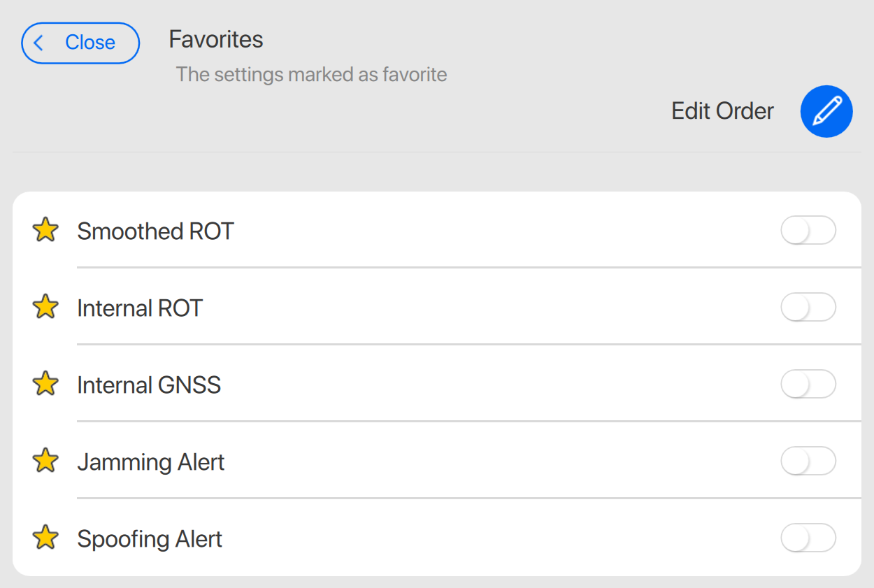Enable the Jamming Alert switch
Screen dimensions: 874x588
pos(808,461)
